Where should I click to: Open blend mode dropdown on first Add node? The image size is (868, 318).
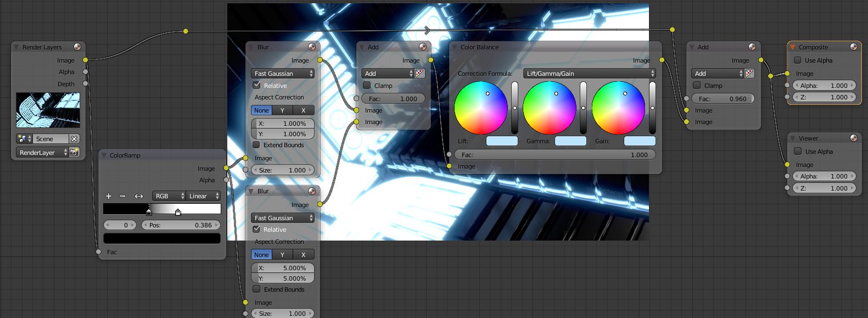(388, 74)
